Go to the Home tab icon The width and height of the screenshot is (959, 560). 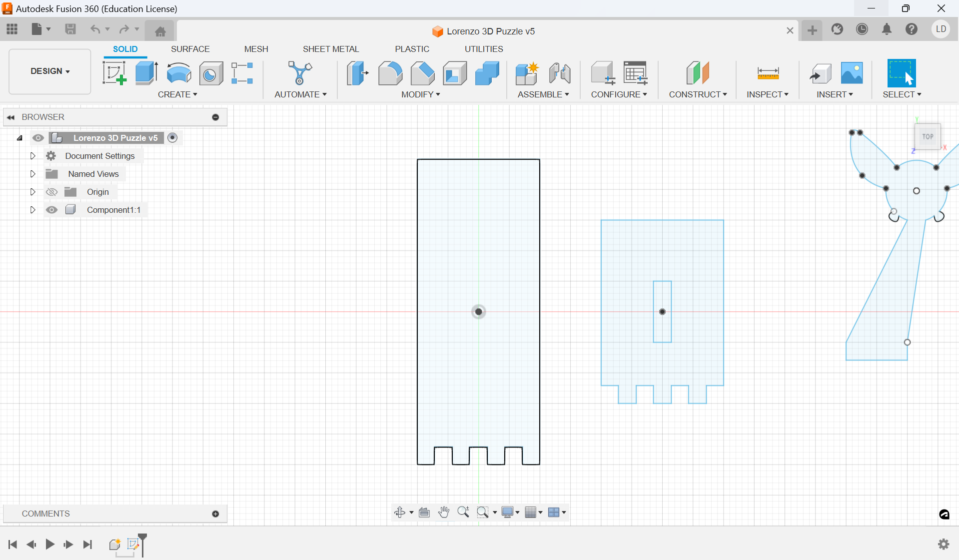[x=160, y=31]
